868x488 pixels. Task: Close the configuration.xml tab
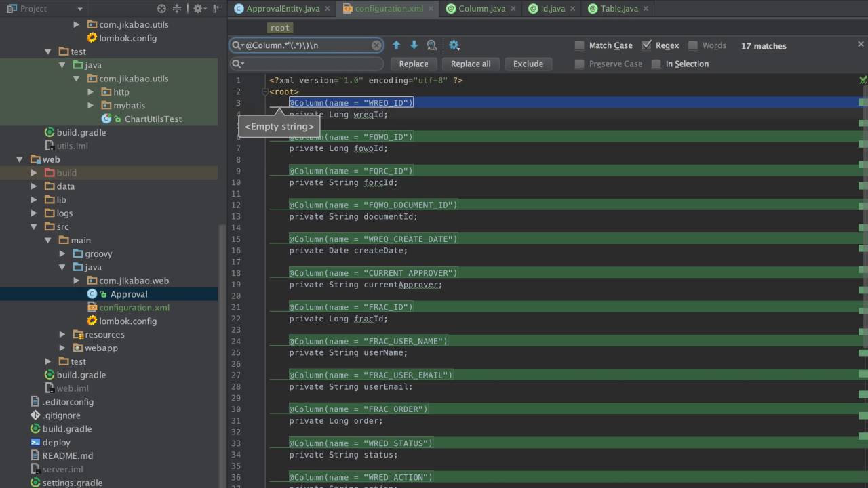pyautogui.click(x=432, y=9)
